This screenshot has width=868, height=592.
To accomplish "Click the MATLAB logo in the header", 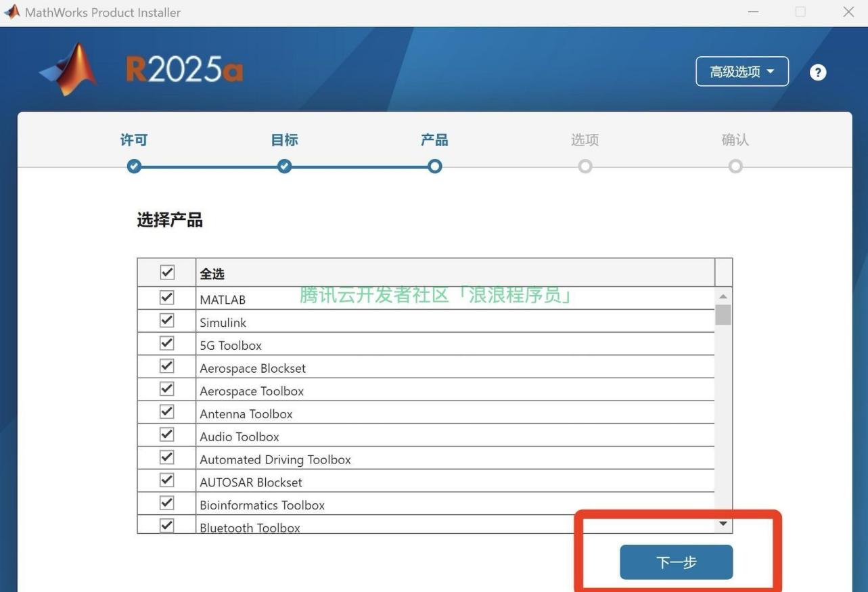I will (68, 69).
